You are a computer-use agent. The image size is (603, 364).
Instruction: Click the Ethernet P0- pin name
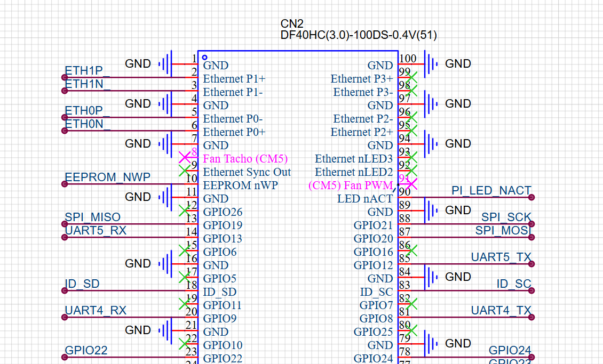[x=233, y=119]
